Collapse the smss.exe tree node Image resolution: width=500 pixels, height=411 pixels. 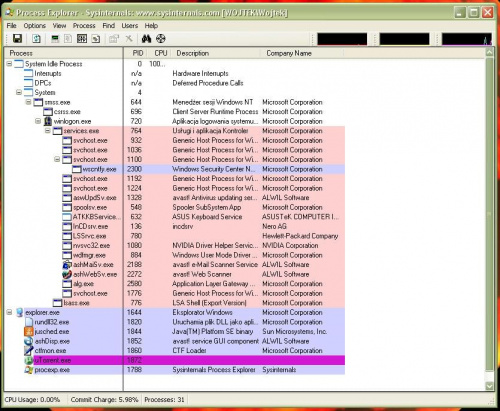tap(29, 102)
